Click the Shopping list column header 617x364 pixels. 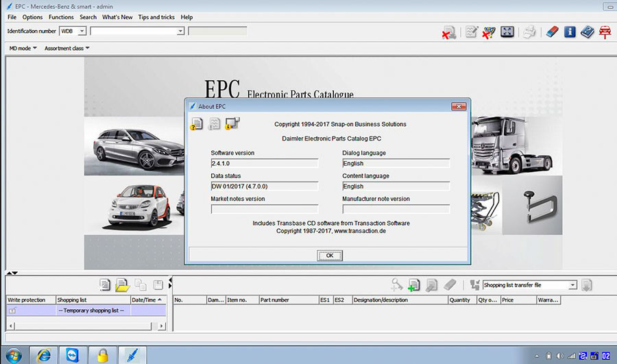(x=93, y=300)
